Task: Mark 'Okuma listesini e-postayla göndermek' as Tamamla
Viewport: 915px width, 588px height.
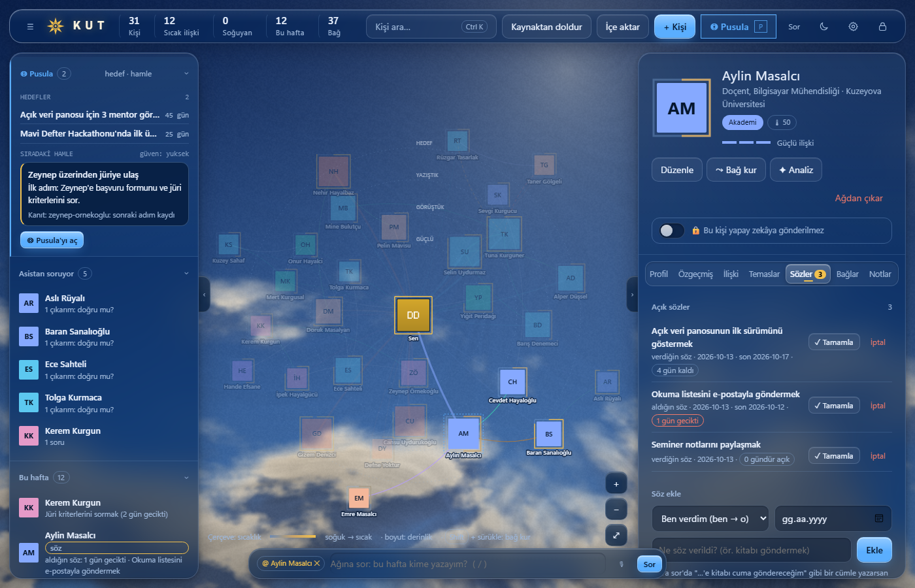Action: tap(834, 406)
